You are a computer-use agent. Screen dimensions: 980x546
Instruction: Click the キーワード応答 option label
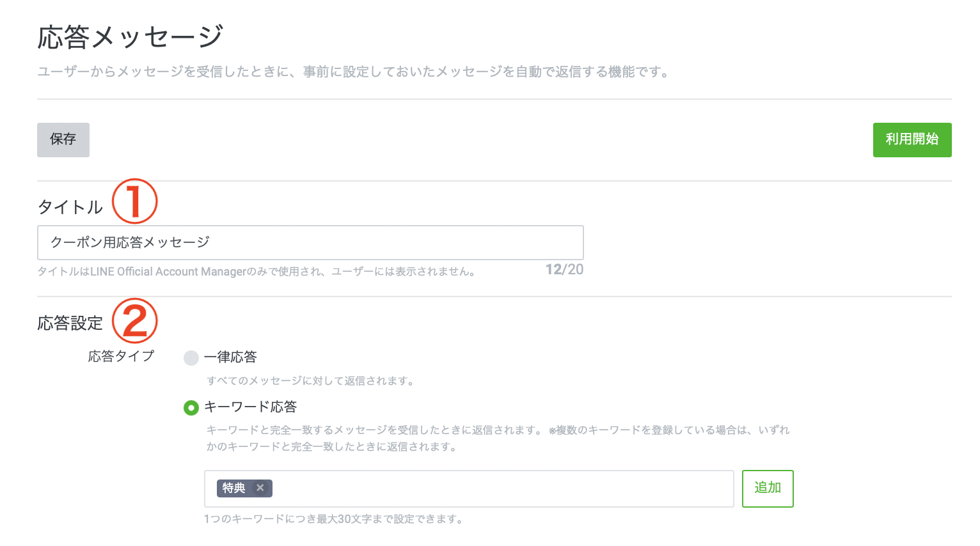pyautogui.click(x=250, y=407)
